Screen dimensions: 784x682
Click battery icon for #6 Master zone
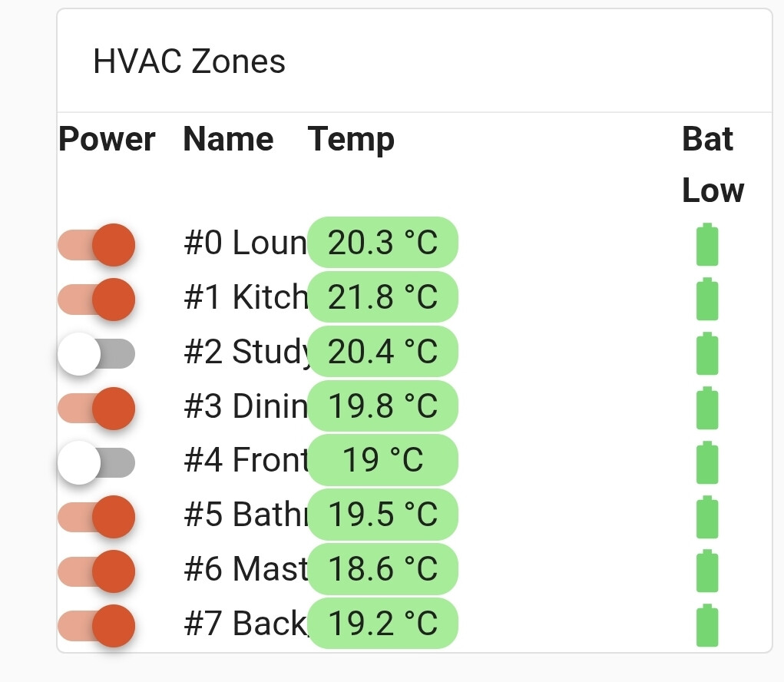(x=707, y=571)
